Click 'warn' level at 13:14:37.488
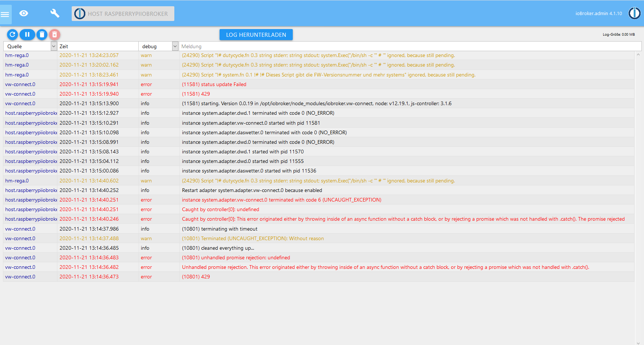 pos(146,238)
